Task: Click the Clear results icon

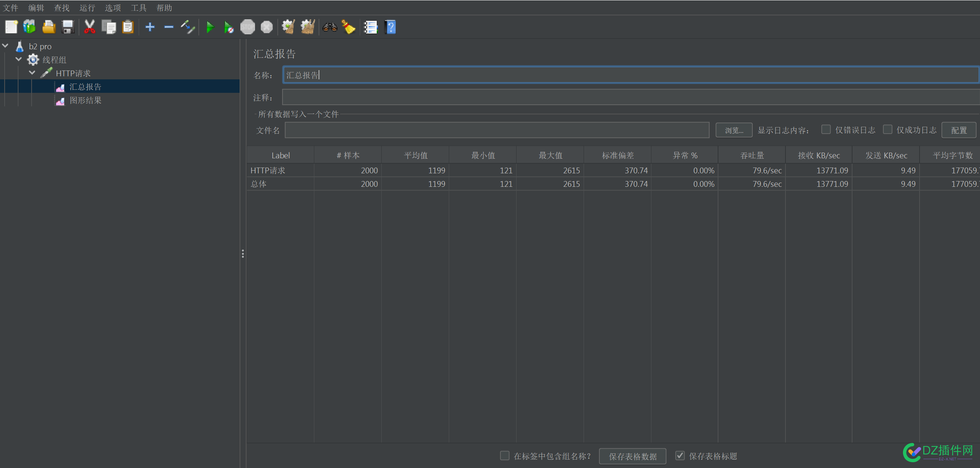Action: [x=288, y=27]
